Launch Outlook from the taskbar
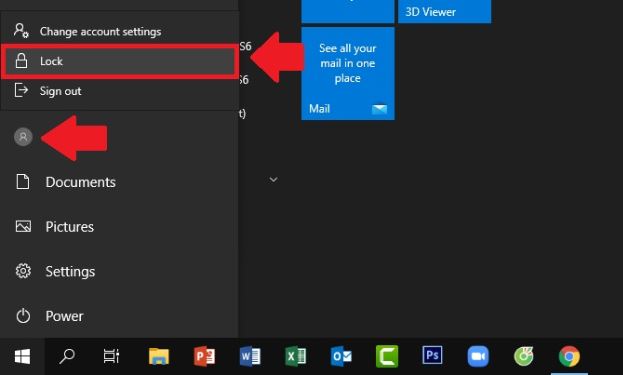 [x=341, y=356]
